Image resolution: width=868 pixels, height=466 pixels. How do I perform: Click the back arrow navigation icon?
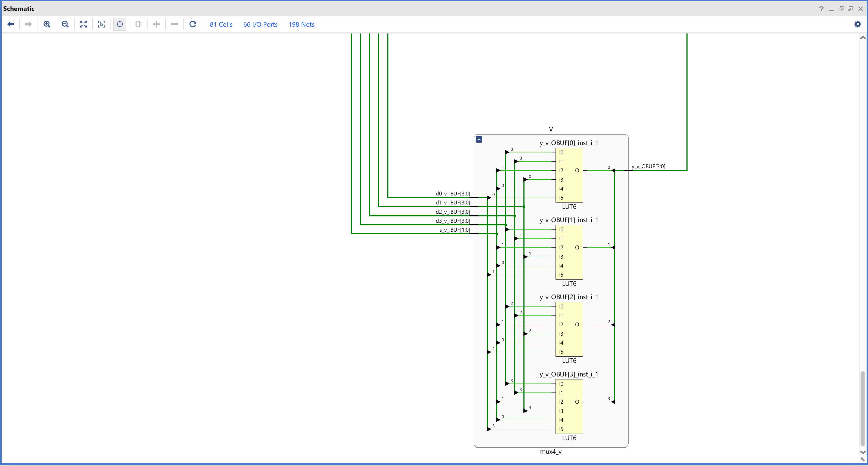point(10,24)
